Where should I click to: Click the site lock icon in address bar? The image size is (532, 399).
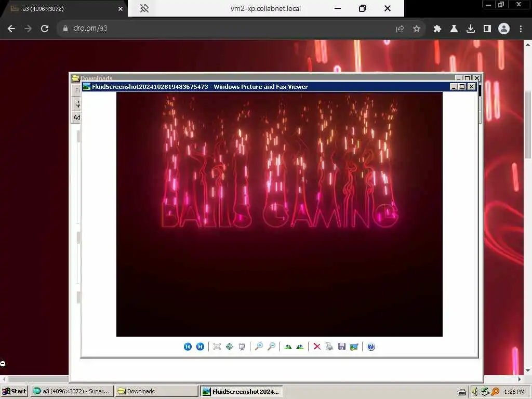click(65, 29)
